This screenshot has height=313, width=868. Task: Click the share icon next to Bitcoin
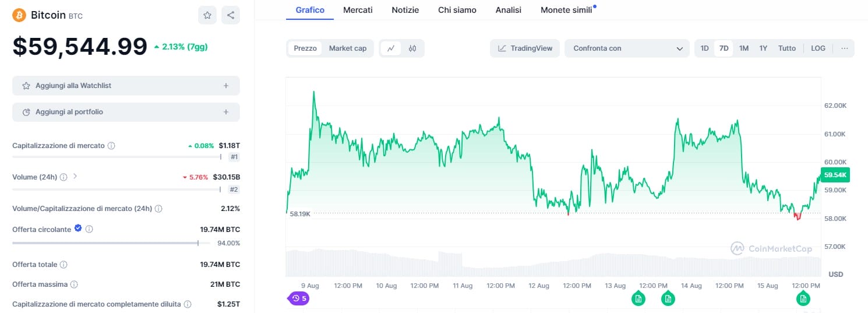point(231,16)
